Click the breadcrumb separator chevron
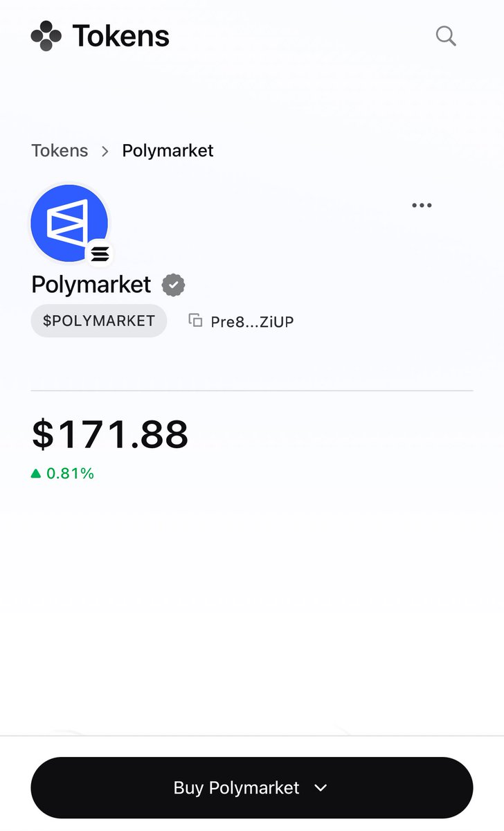 click(105, 151)
